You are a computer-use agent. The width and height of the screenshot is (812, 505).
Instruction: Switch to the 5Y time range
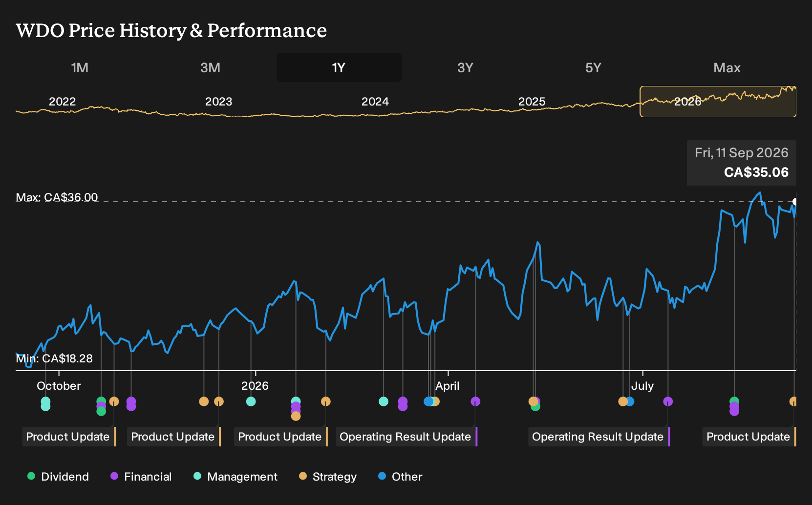(x=593, y=67)
